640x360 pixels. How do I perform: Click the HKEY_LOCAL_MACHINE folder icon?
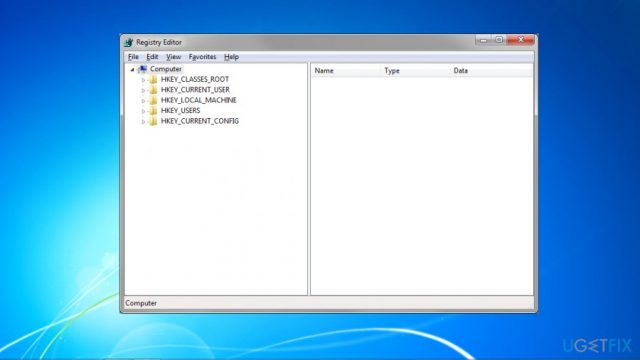coord(153,100)
